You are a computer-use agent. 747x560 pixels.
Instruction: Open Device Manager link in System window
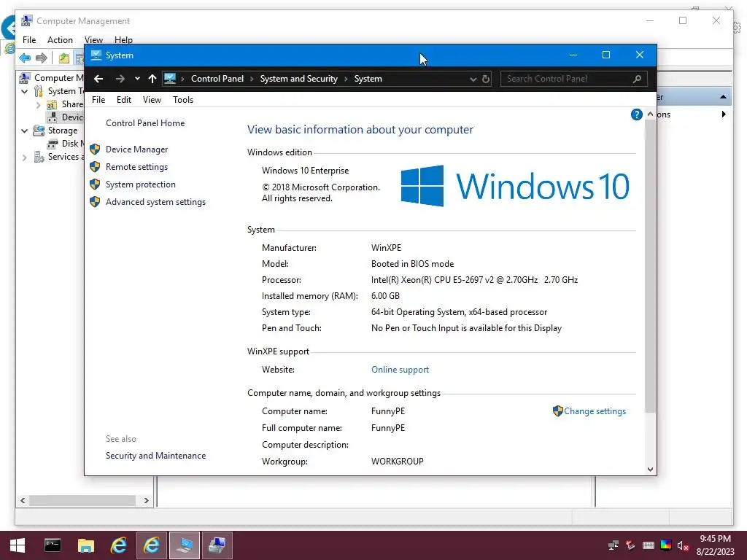(x=136, y=149)
